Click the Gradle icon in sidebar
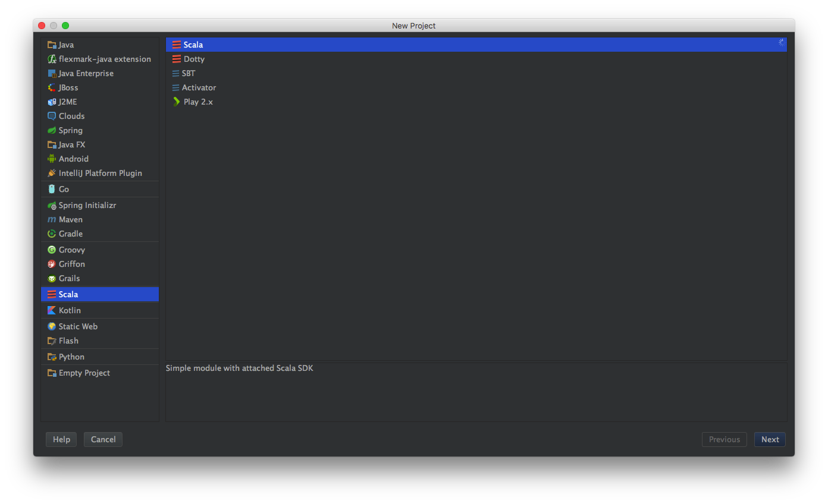Viewport: 828px width, 504px height. (x=52, y=234)
